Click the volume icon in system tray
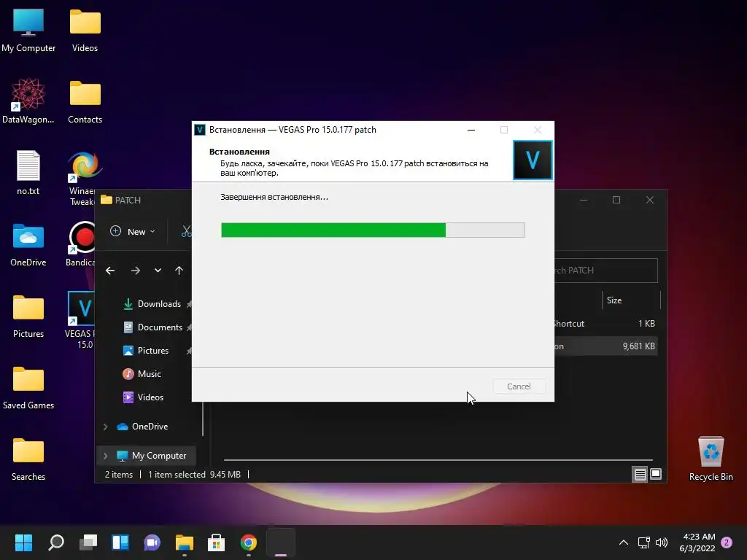 point(662,542)
